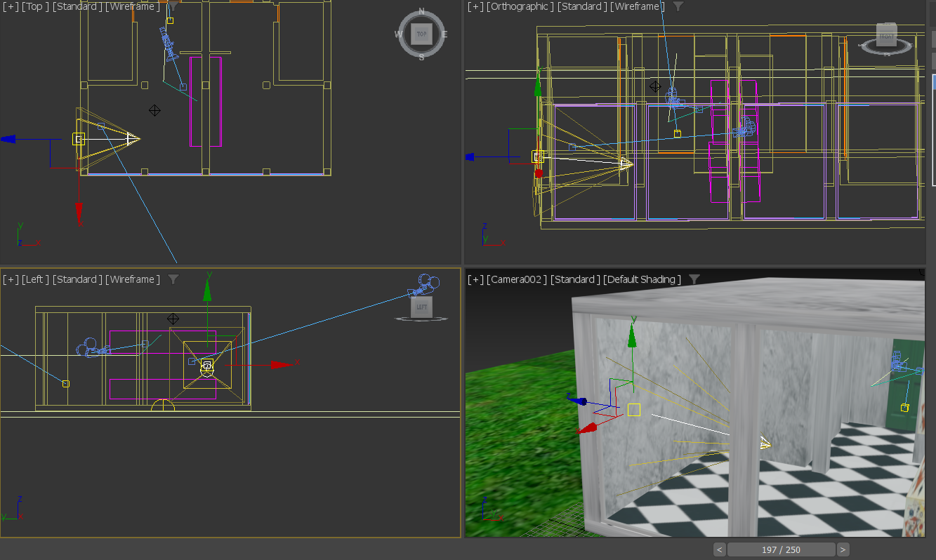936x560 pixels.
Task: Click the ViewCube in the Orthographic viewport
Action: tap(887, 34)
